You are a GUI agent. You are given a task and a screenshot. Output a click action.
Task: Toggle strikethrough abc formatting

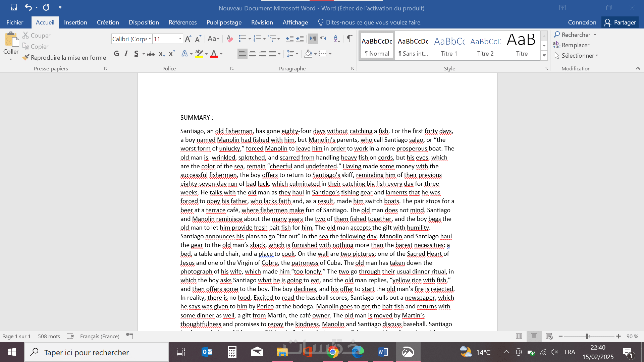point(151,54)
